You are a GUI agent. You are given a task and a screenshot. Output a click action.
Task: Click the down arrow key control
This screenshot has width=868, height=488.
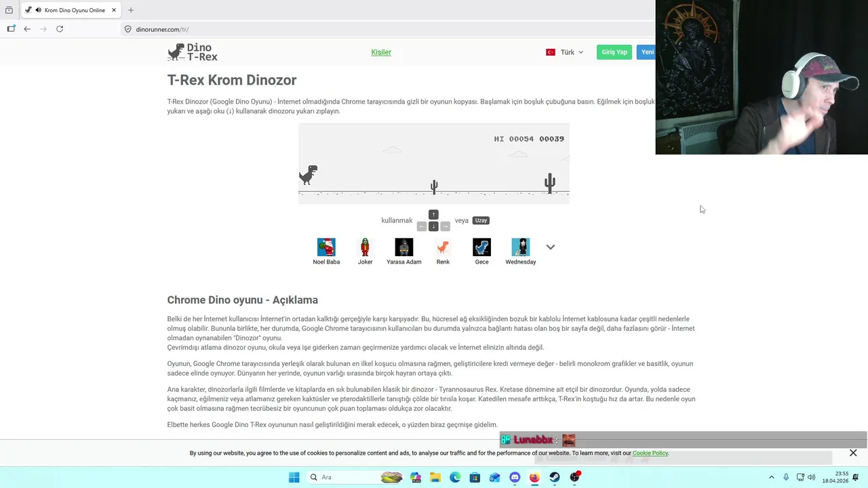(433, 226)
